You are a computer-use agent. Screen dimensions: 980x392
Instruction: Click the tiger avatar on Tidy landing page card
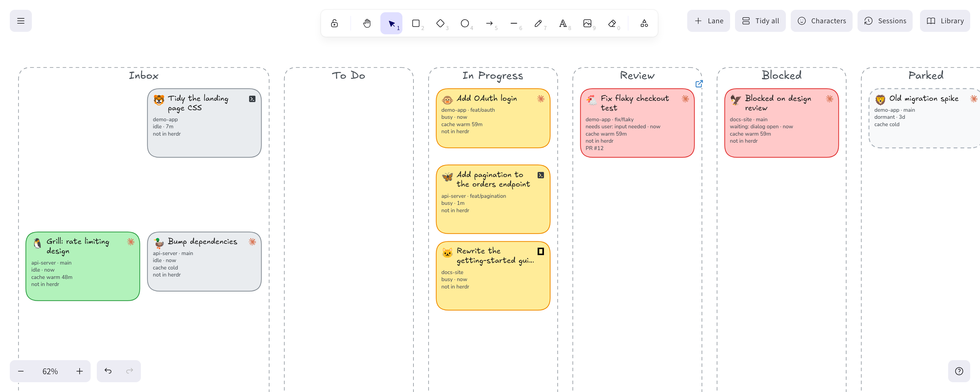pyautogui.click(x=159, y=100)
